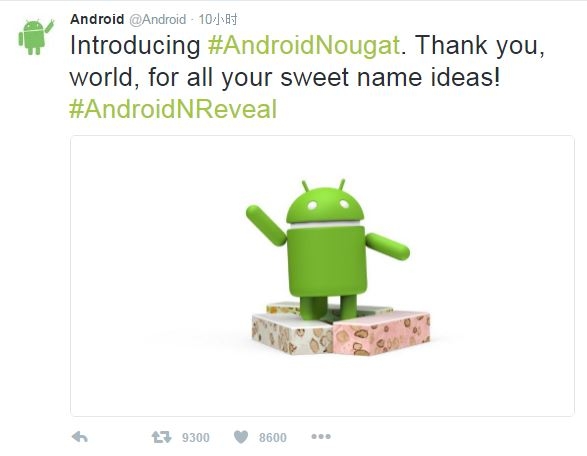
Task: Click the white nougat block
Action: click(x=292, y=334)
